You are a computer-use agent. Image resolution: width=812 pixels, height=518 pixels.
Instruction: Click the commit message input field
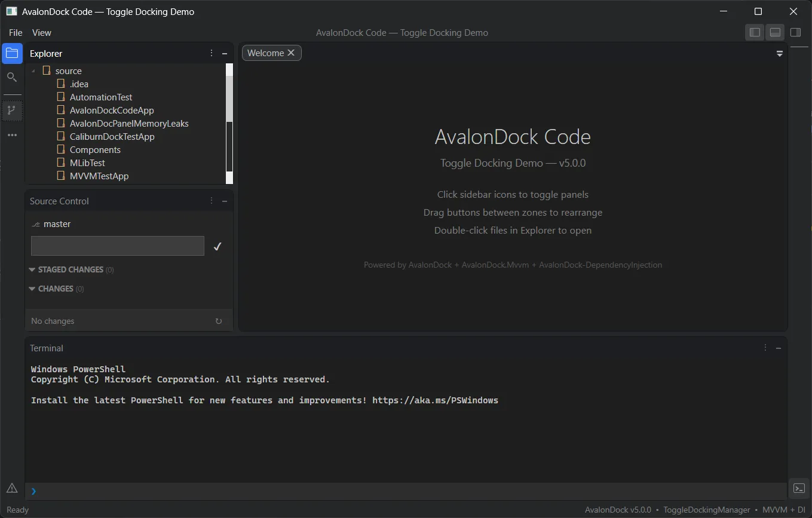(x=118, y=246)
